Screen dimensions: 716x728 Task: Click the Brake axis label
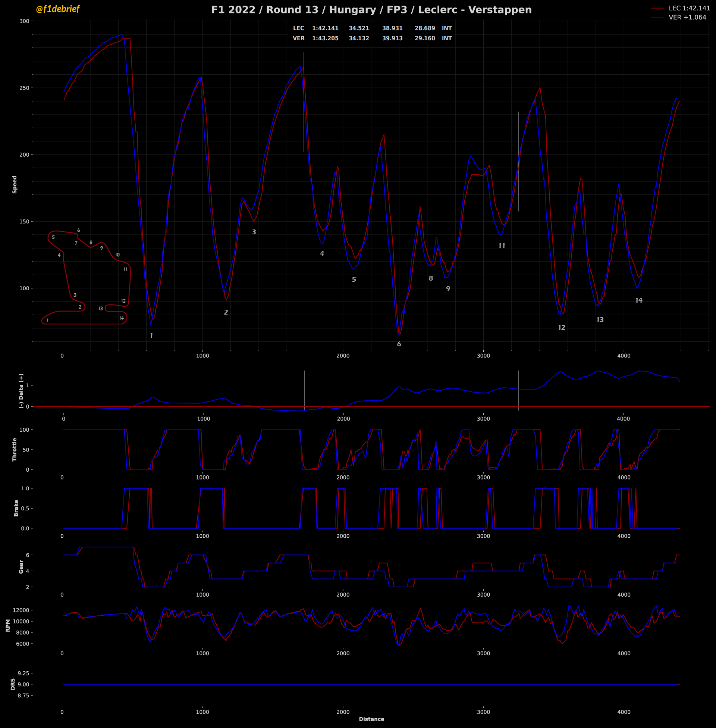coord(16,508)
